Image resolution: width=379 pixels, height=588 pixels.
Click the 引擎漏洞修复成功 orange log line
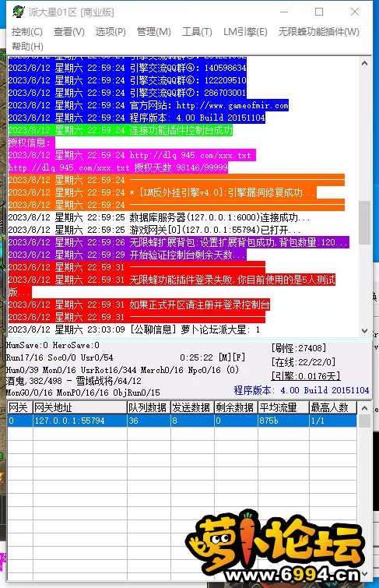click(162, 192)
